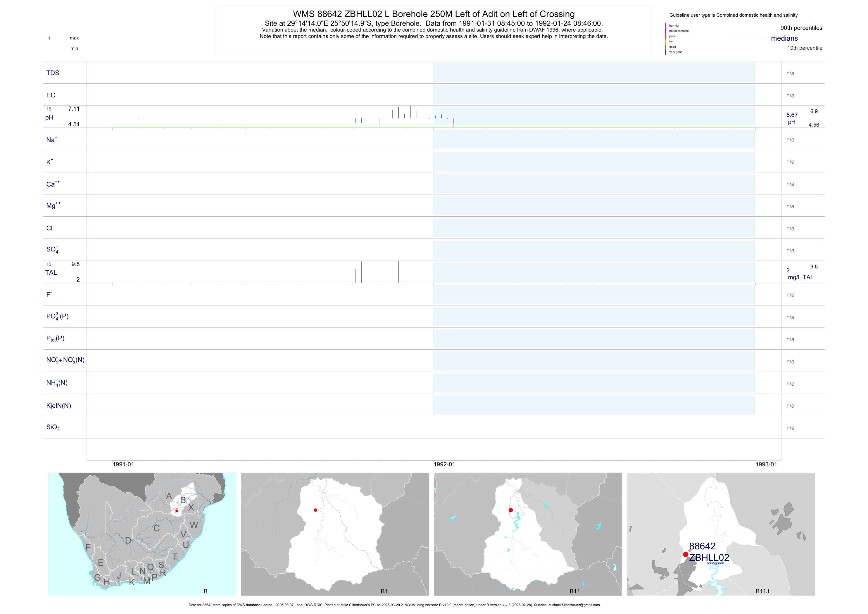
Task: Click the red site dot on the B11J map
Action: tap(685, 554)
